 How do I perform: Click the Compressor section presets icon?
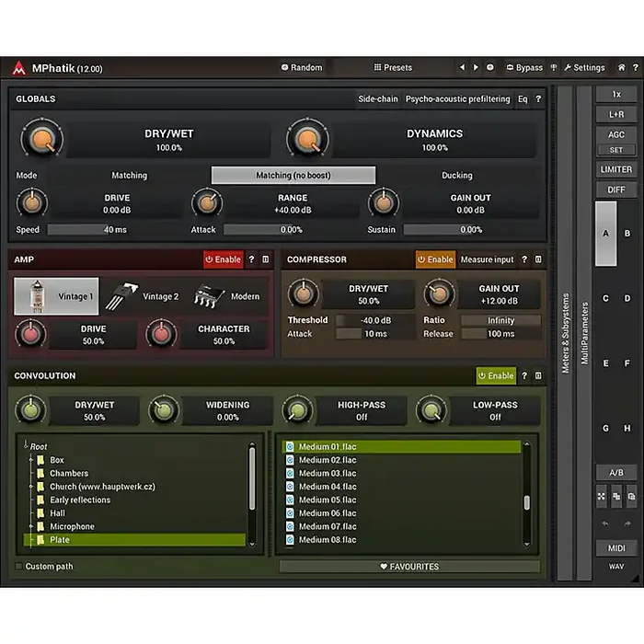538,259
